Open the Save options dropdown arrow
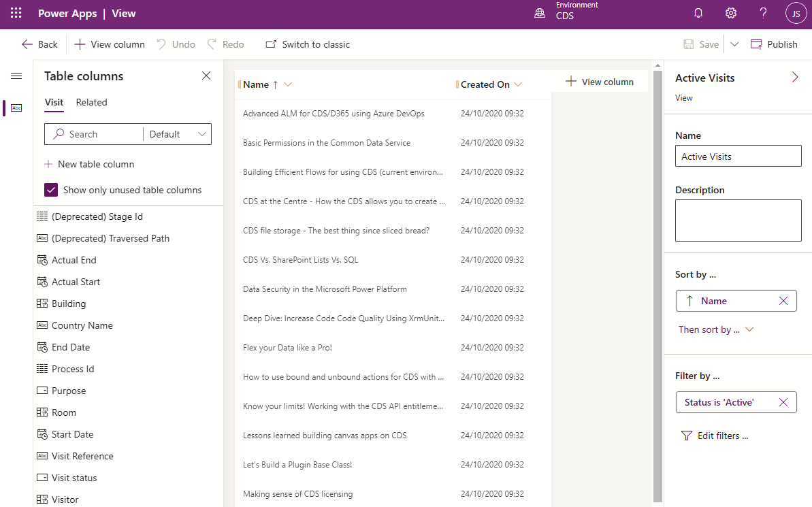812x507 pixels. point(734,44)
